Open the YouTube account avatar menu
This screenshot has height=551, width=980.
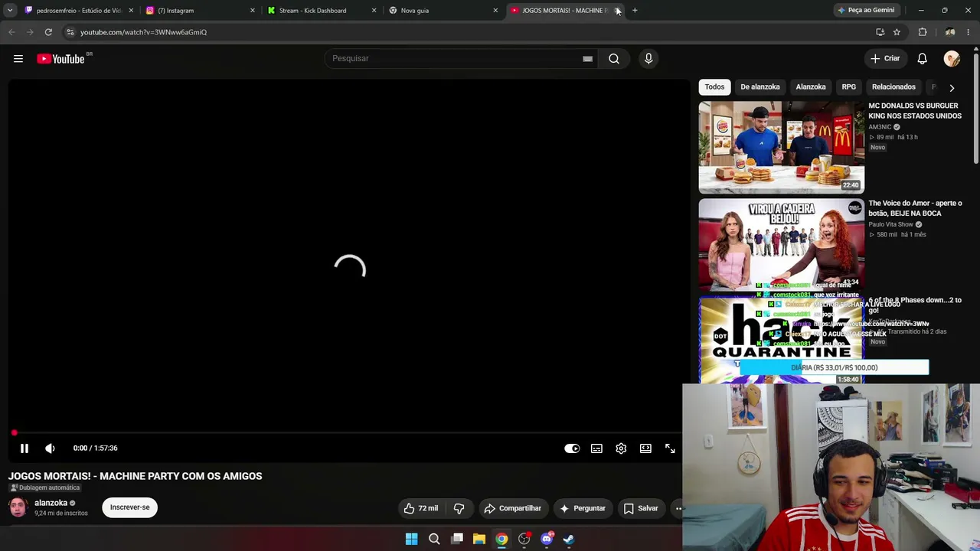click(952, 59)
